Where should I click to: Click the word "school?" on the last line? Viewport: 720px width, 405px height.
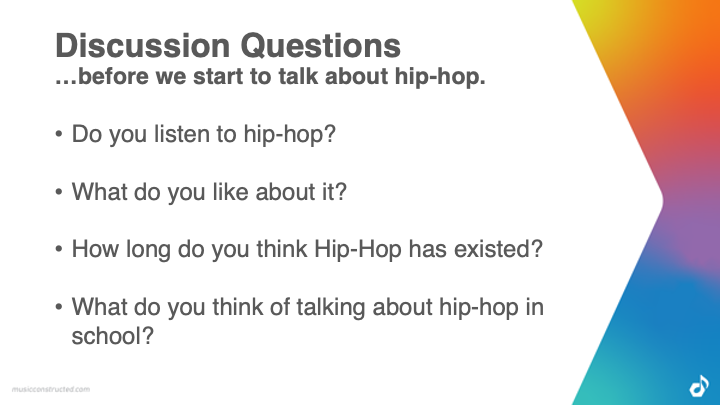click(112, 336)
